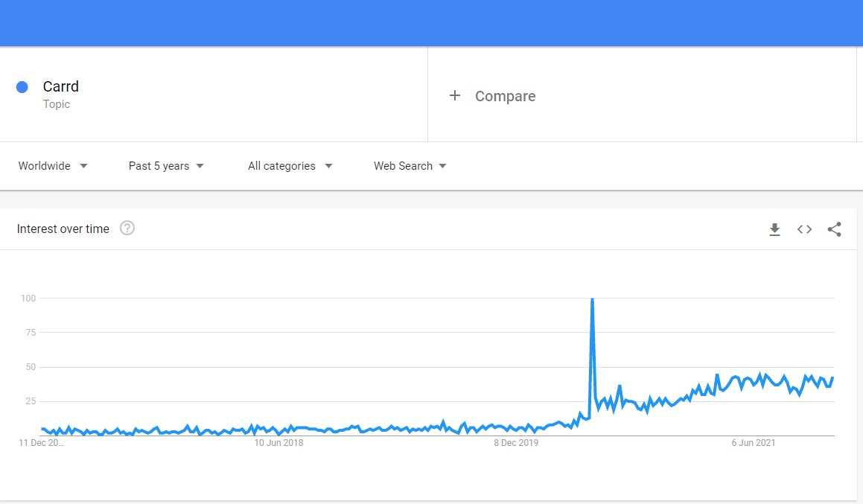Click the Interest over time heading

63,229
